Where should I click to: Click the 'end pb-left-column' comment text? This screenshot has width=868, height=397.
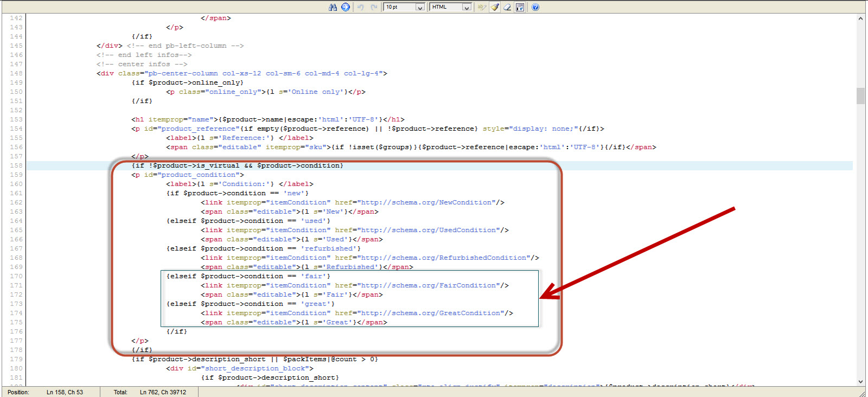click(x=185, y=46)
